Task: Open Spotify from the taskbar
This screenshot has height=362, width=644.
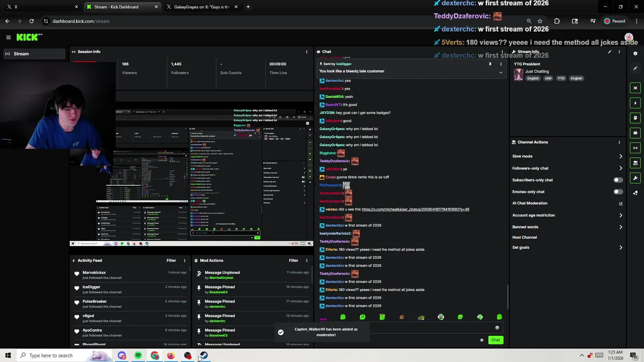Action: (x=138, y=355)
